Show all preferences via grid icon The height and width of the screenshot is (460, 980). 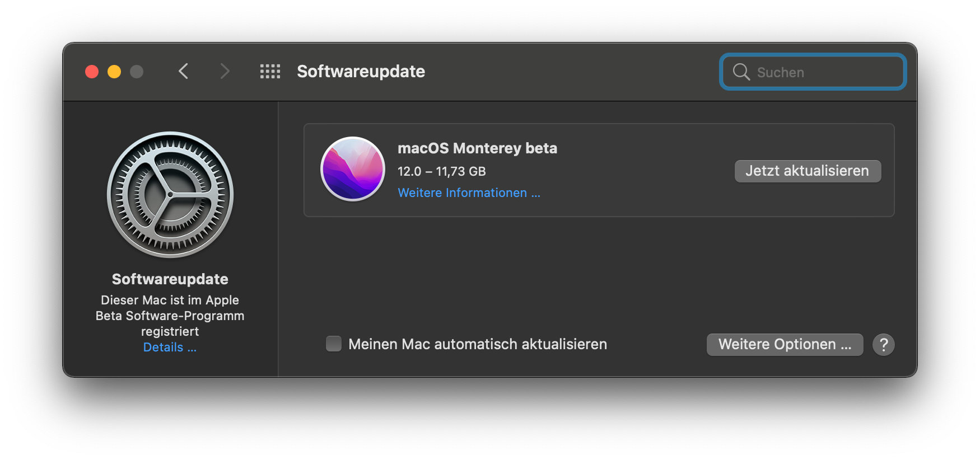(270, 71)
